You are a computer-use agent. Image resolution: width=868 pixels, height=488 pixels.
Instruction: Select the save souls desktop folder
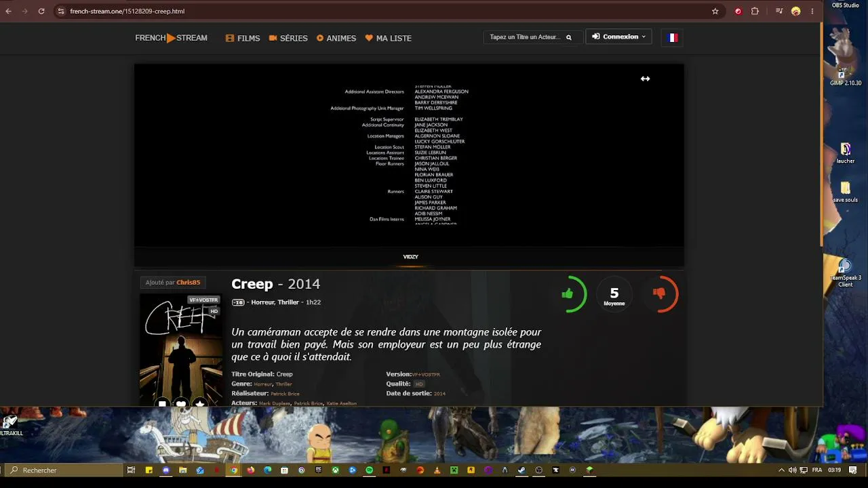(x=845, y=192)
